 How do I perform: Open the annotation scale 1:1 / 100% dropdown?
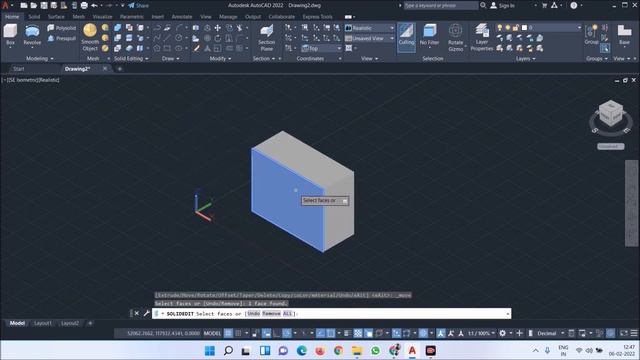(x=482, y=333)
